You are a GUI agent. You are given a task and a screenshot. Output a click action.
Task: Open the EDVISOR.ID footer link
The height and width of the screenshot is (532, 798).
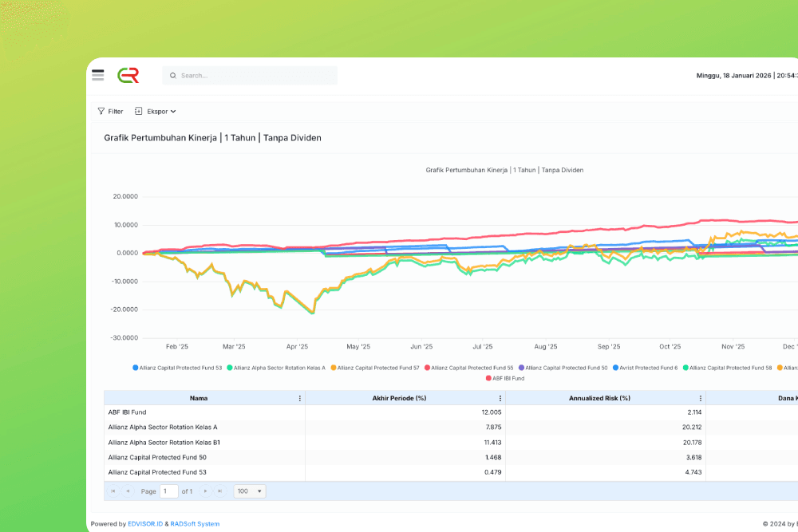(145, 524)
